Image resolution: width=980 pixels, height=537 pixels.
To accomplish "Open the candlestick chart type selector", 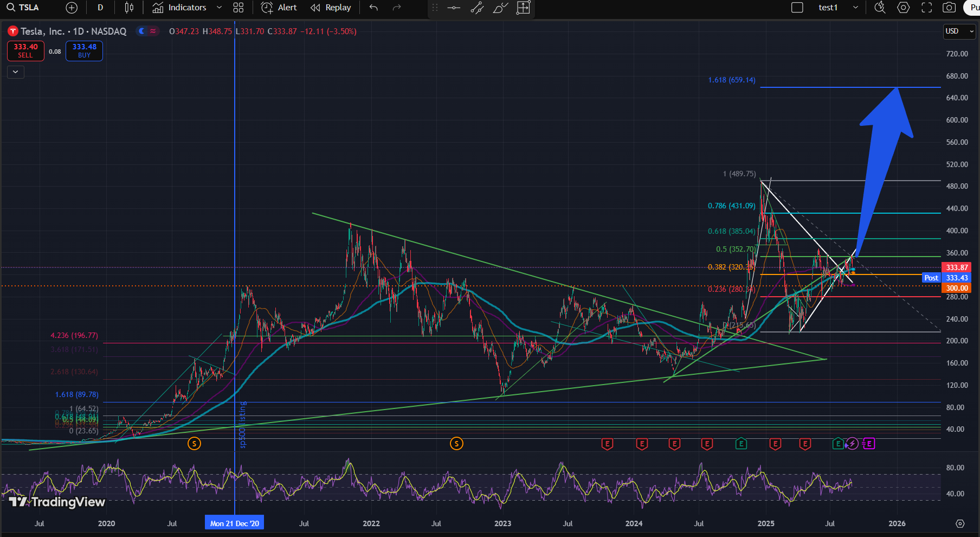I will pos(129,8).
